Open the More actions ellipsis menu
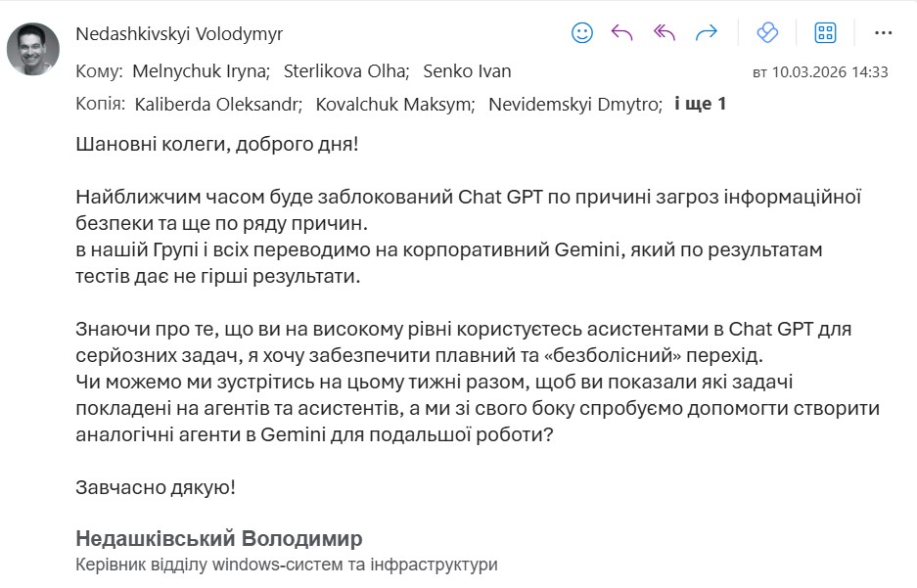917x588 pixels. click(x=883, y=33)
